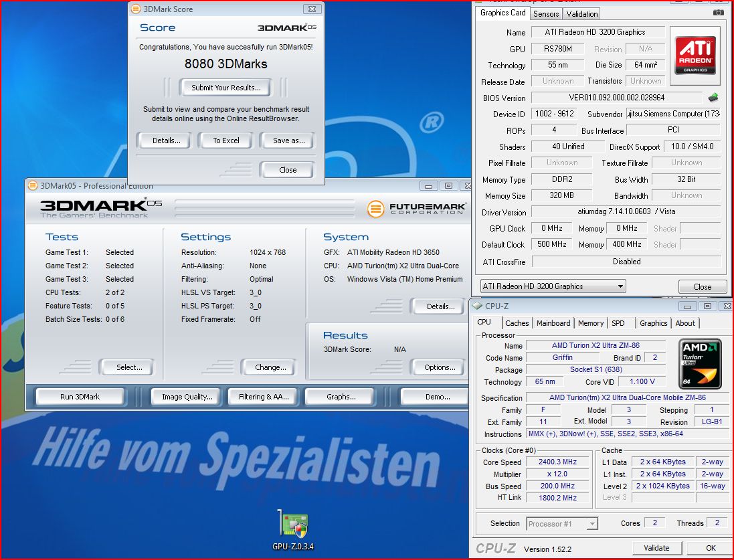Click the GPU name field ATI Radeon HD 3200
Screen dimensions: 734x560
598,32
